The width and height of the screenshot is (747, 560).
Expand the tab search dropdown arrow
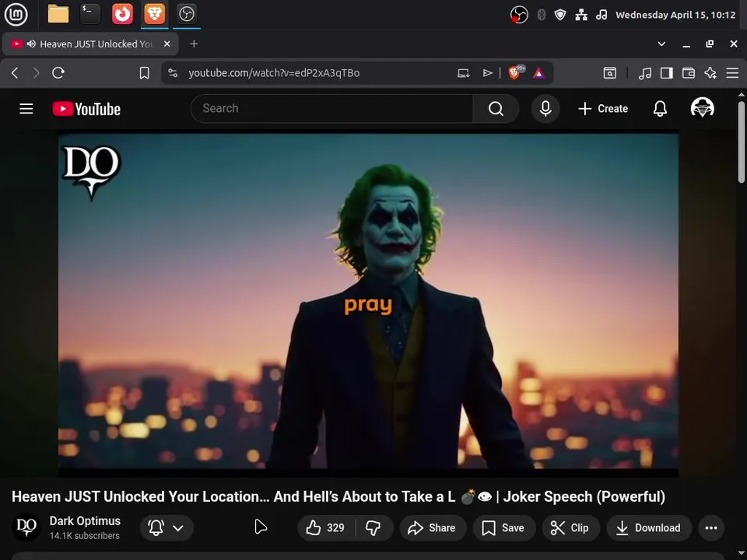[x=661, y=44]
